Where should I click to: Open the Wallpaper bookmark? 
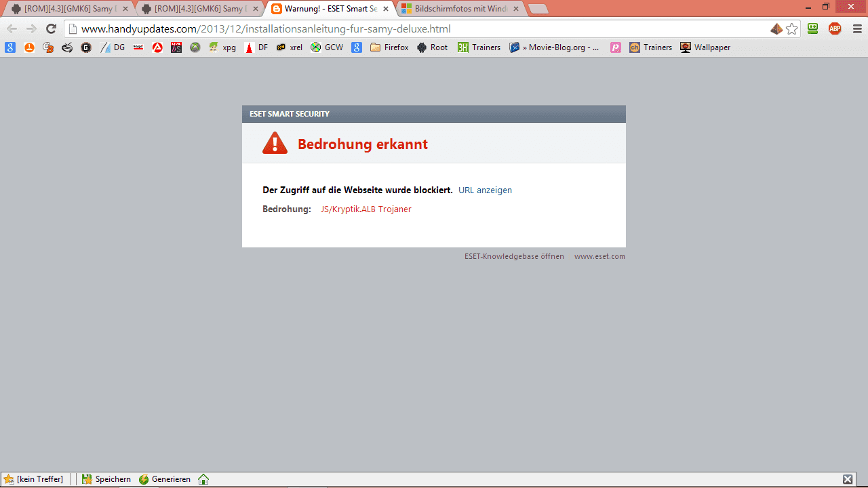(x=705, y=47)
